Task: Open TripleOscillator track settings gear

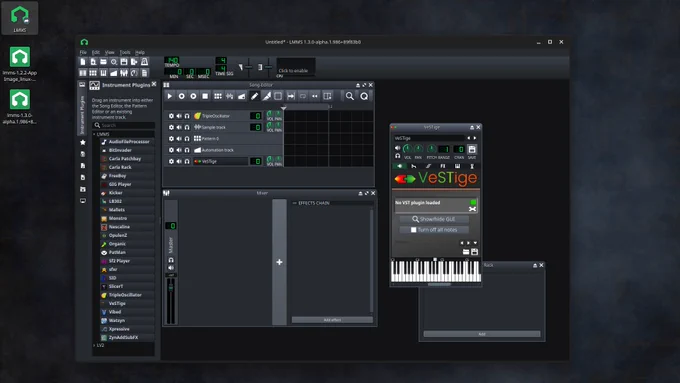Action: click(171, 116)
